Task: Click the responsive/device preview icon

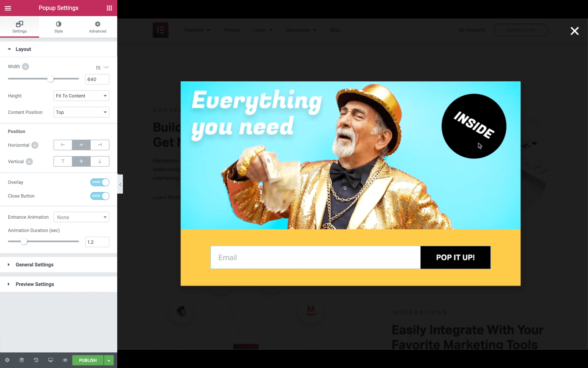Action: (x=51, y=360)
